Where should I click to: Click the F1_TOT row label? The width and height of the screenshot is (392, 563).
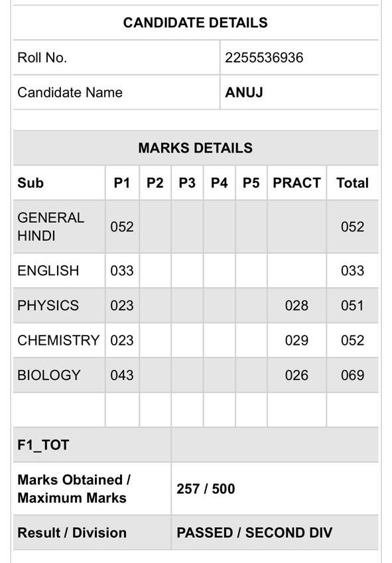pyautogui.click(x=43, y=445)
